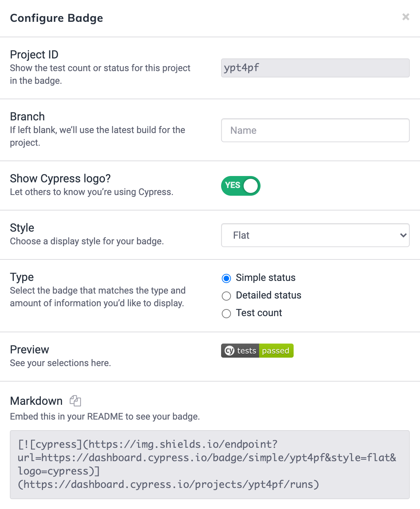Click the X icon to dismiss the dialog
Image resolution: width=420 pixels, height=509 pixels.
[406, 17]
